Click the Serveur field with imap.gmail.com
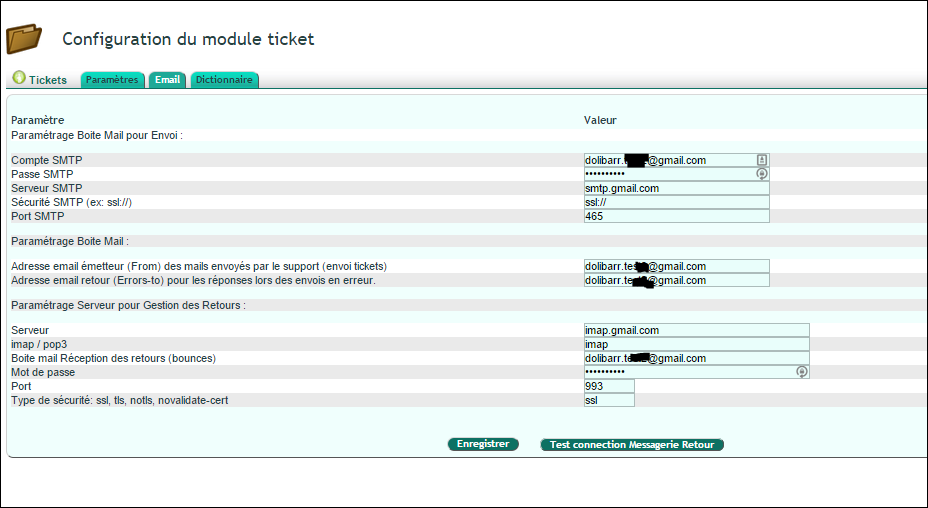Image resolution: width=928 pixels, height=508 pixels. 697,330
